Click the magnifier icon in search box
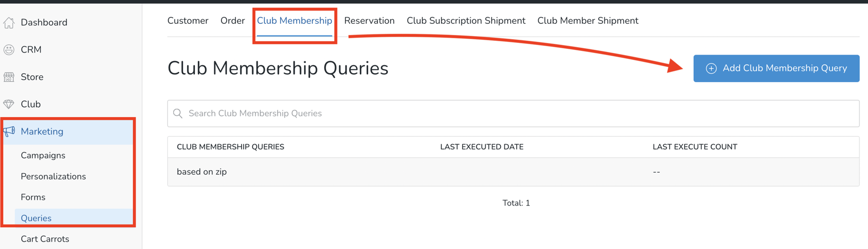The height and width of the screenshot is (249, 868). coord(178,113)
